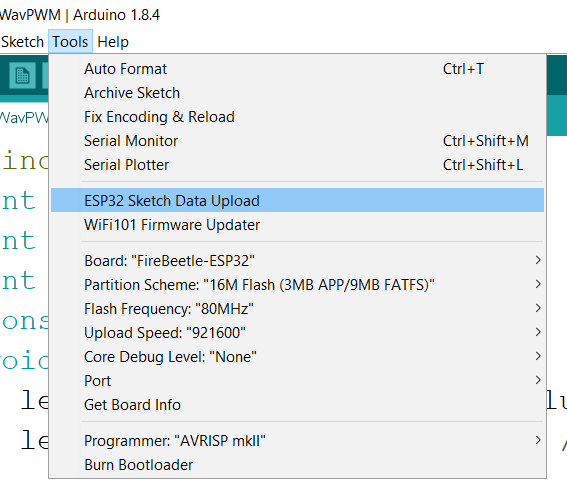
Task: Launch WiFi101 Firmware Updater
Action: [297, 225]
